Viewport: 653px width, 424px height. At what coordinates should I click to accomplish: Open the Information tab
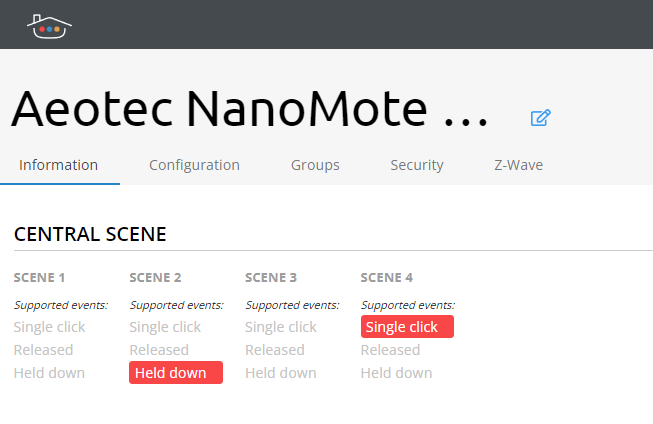click(59, 165)
